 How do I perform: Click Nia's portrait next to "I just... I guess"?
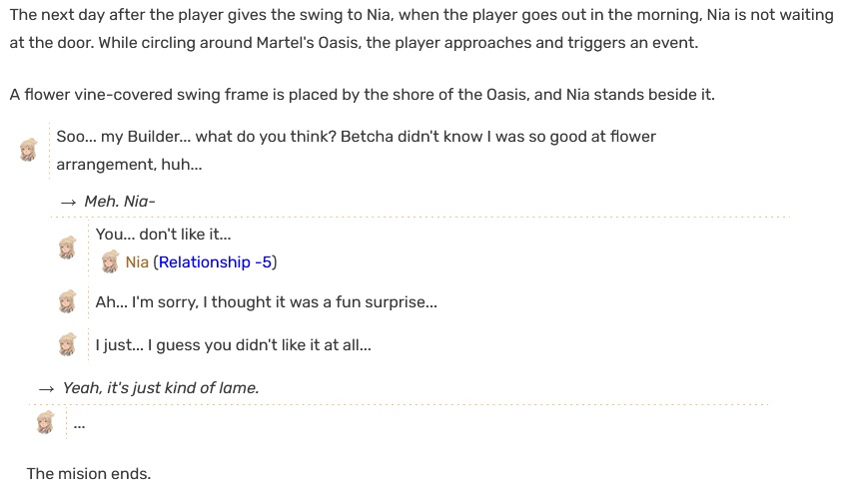[x=68, y=344]
